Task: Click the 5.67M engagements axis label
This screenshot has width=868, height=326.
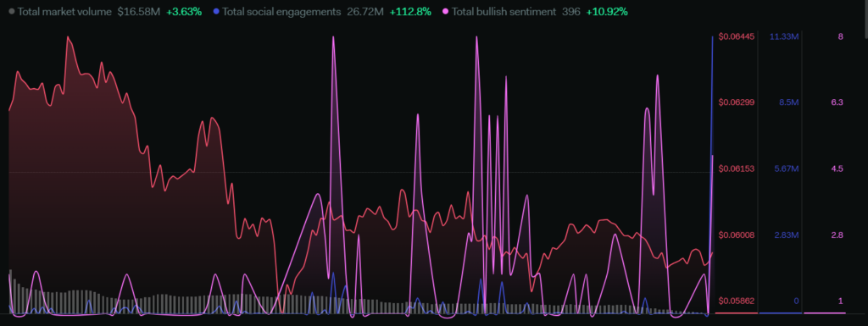Action: 786,169
